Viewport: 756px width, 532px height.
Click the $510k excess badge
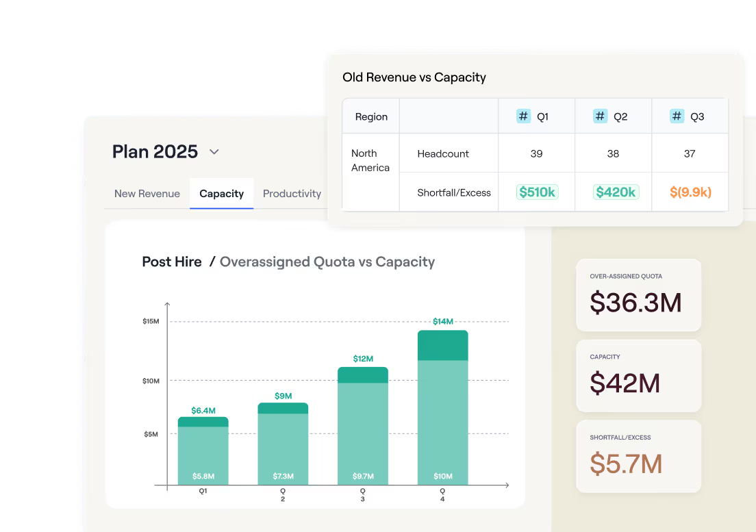click(x=537, y=192)
